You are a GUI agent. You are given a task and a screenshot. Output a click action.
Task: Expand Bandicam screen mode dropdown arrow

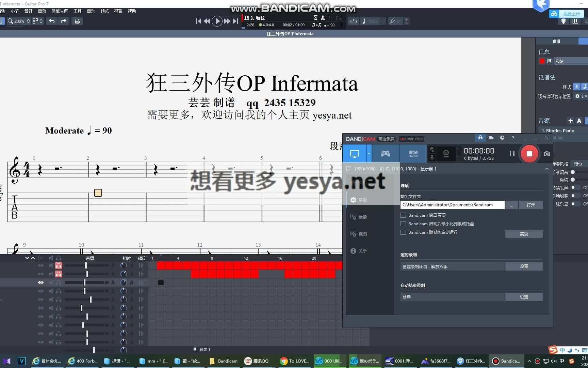pyautogui.click(x=369, y=154)
